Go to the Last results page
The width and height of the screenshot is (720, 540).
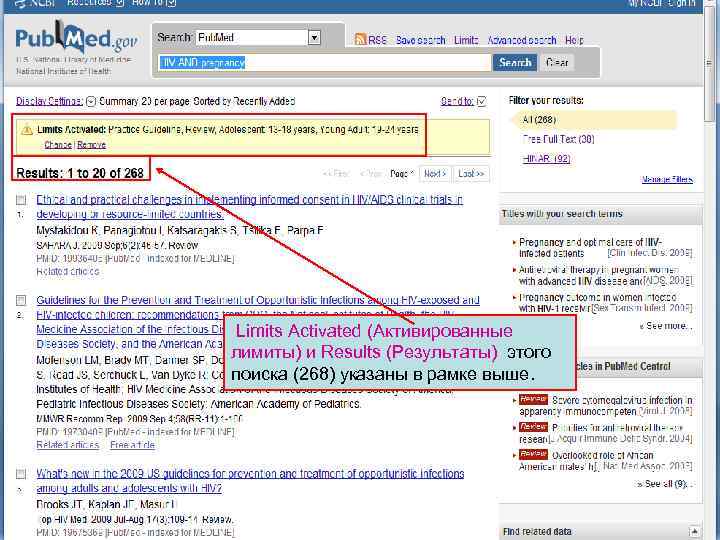tap(471, 174)
